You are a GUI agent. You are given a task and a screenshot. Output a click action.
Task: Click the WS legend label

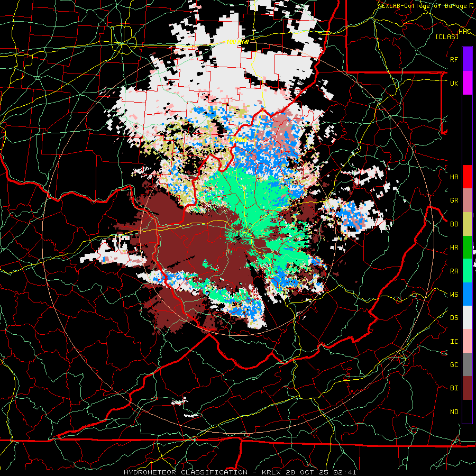[454, 294]
